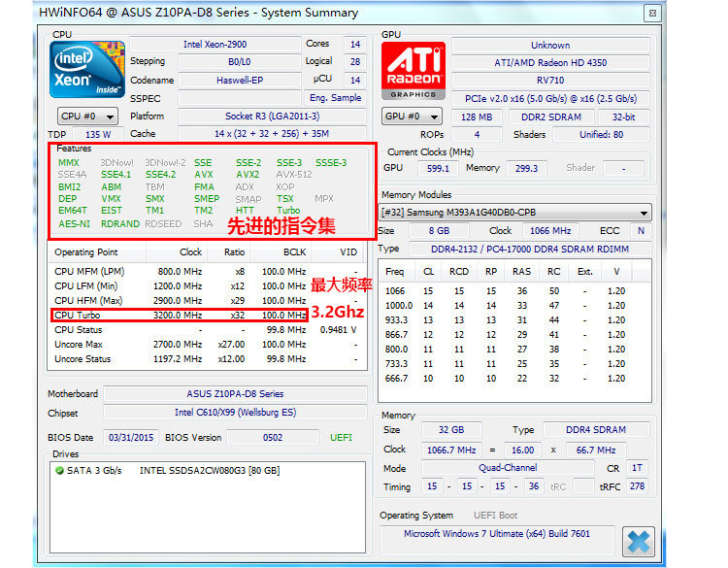The width and height of the screenshot is (728, 568).
Task: Click the ATI/AMD Radeon HD 4350 field
Action: click(550, 63)
